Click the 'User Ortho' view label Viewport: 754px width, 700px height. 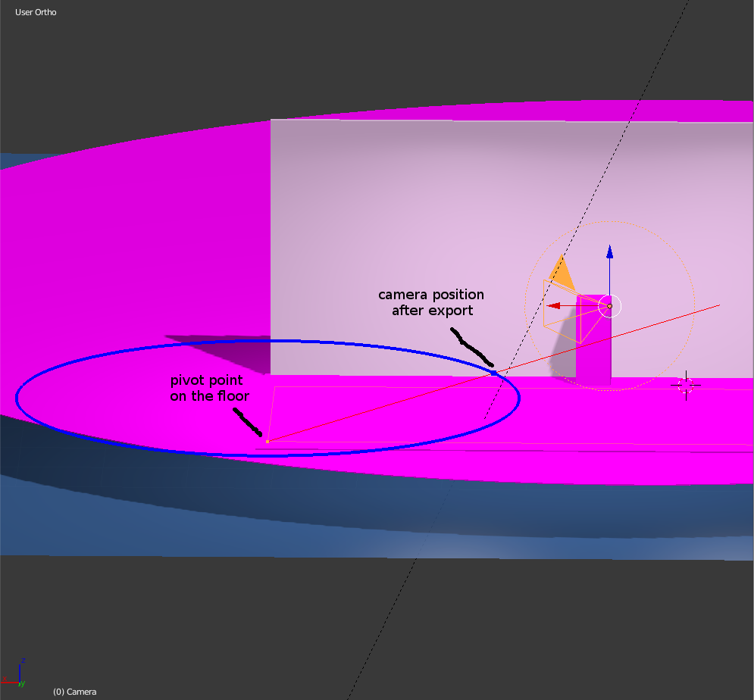[36, 12]
